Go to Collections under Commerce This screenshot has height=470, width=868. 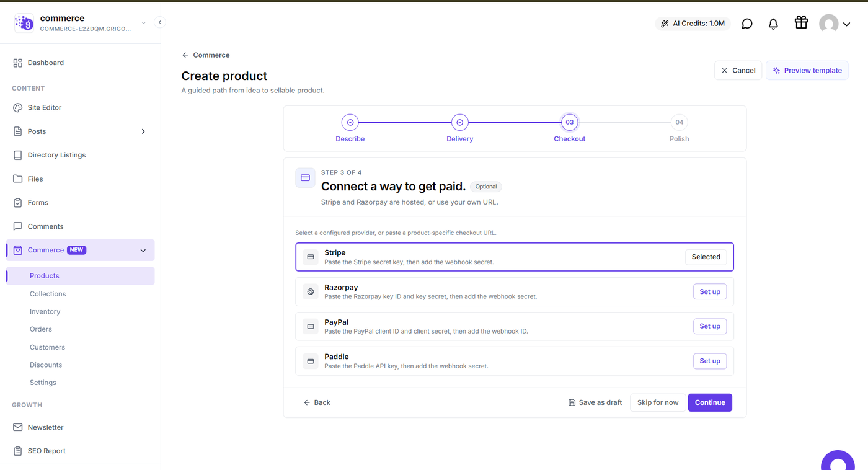[48, 294]
